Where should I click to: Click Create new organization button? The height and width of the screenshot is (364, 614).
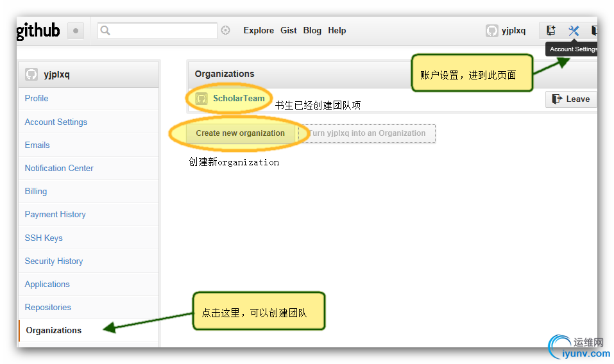(240, 133)
